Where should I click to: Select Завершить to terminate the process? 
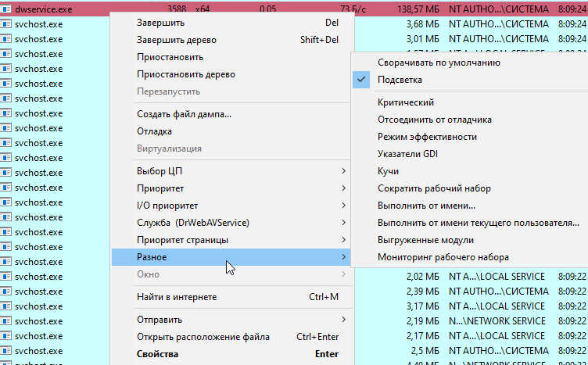(160, 23)
